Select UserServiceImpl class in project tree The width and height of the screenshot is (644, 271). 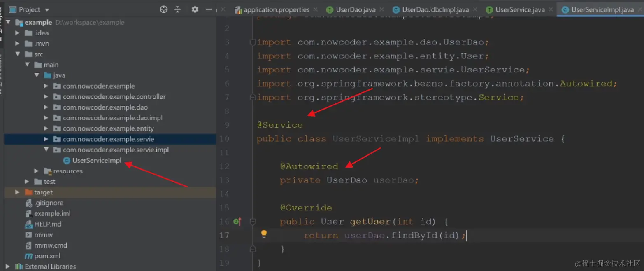[97, 161]
